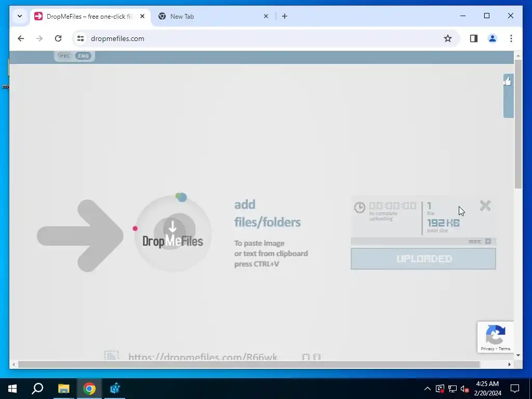Click the network status tray icon

click(453, 389)
